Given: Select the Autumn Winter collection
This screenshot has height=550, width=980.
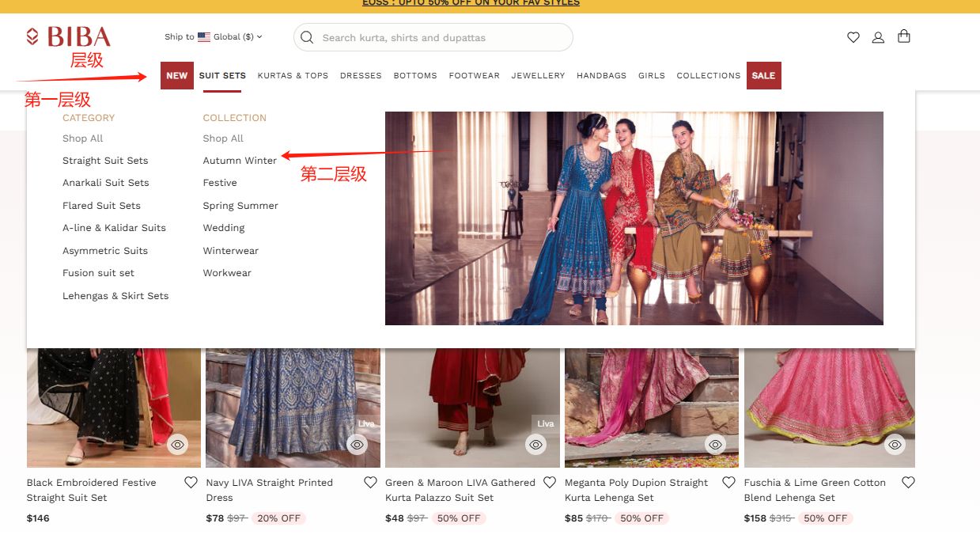Looking at the screenshot, I should [x=240, y=161].
